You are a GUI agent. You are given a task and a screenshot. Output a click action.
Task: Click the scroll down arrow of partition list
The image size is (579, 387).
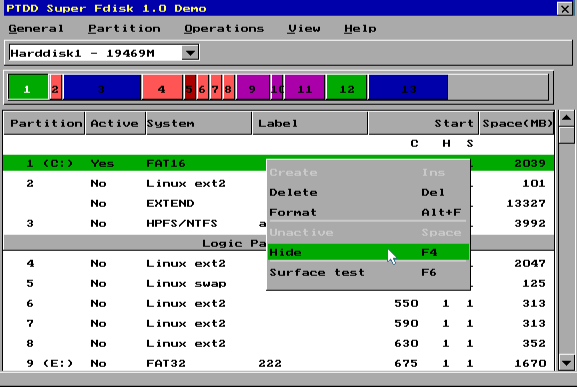566,362
